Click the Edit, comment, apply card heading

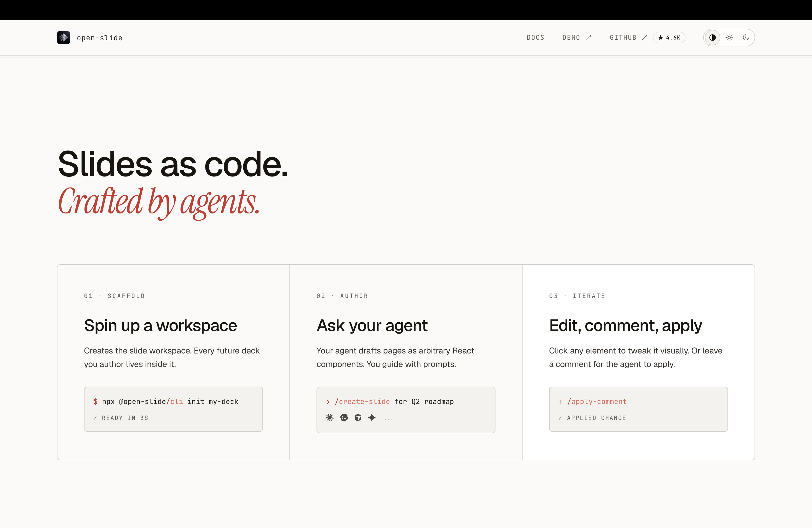pos(625,326)
